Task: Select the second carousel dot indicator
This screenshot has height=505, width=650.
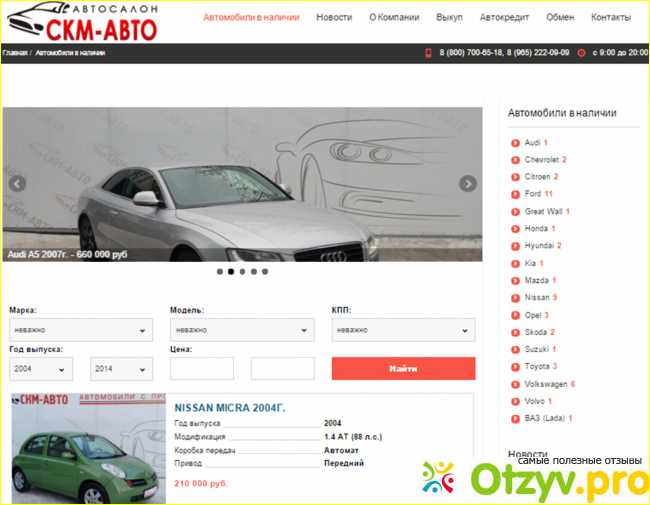Action: pyautogui.click(x=231, y=271)
